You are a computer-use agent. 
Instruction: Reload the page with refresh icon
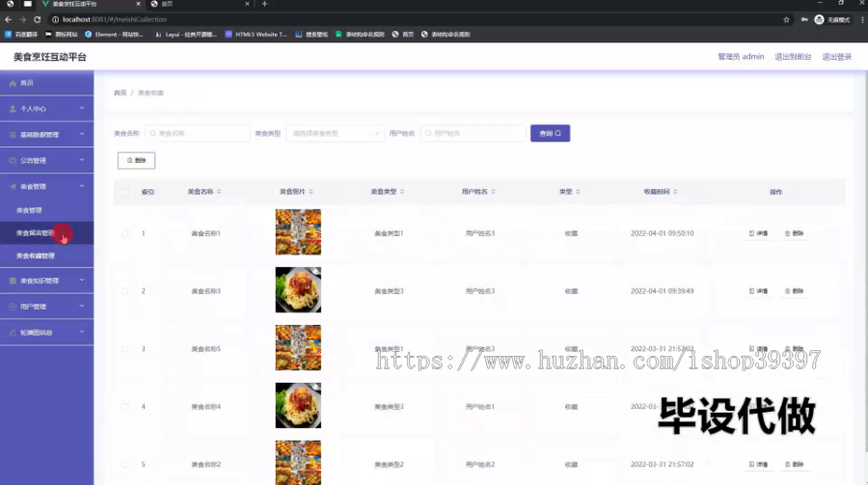click(37, 19)
